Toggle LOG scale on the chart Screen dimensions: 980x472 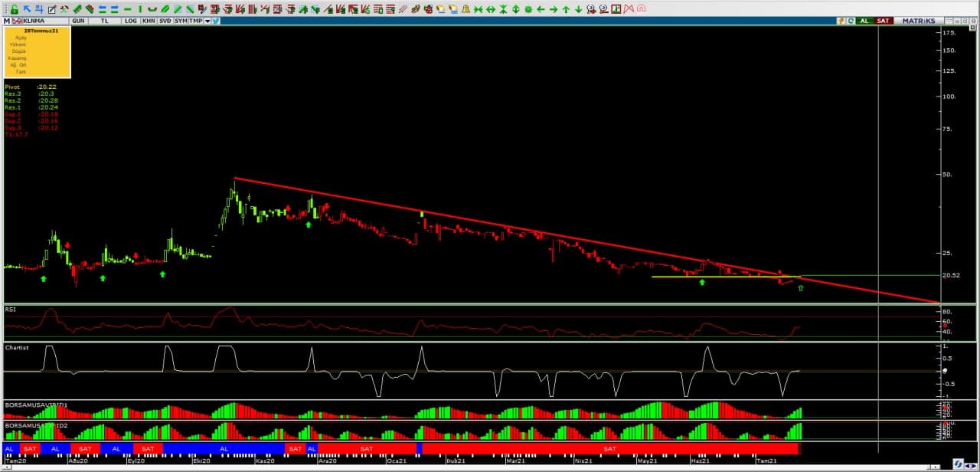pyautogui.click(x=130, y=21)
